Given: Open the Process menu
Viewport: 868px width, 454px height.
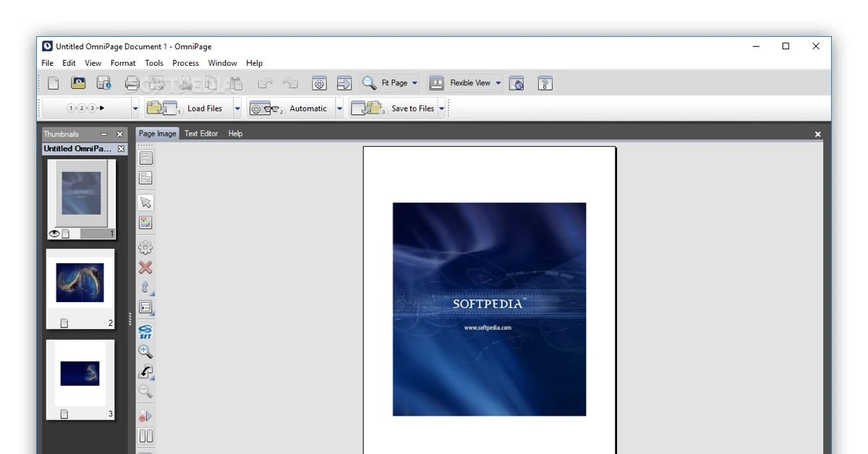Looking at the screenshot, I should 186,63.
